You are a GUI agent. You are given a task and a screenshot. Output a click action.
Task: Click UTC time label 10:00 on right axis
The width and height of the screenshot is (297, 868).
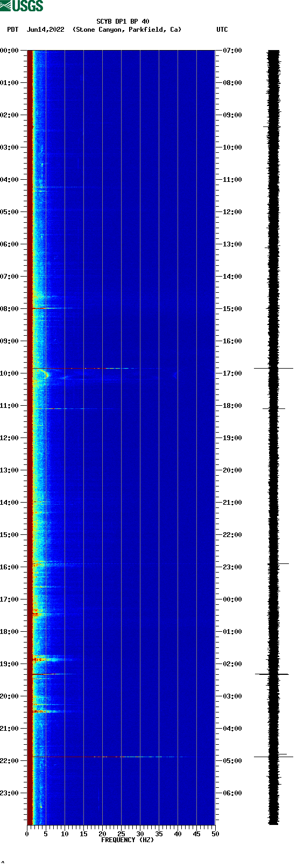[232, 147]
